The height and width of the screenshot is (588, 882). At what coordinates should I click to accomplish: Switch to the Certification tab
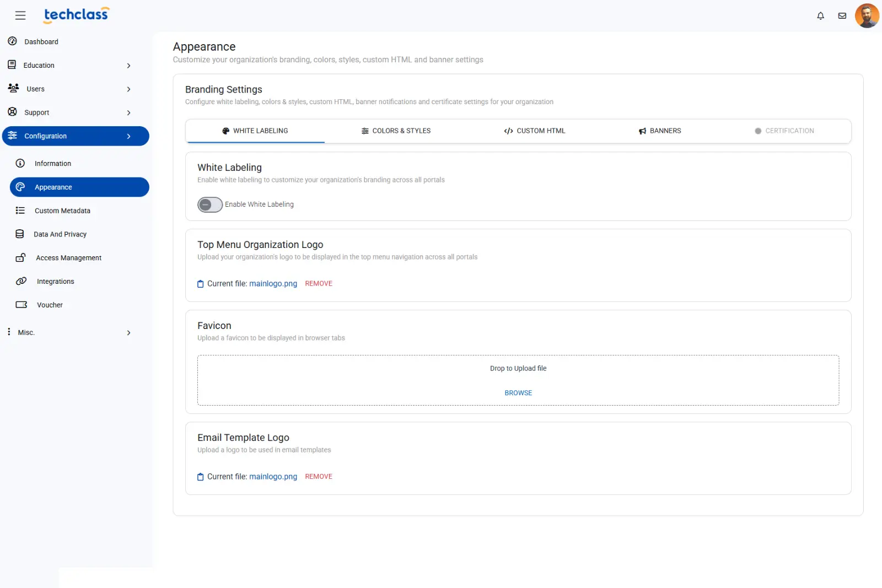(784, 131)
